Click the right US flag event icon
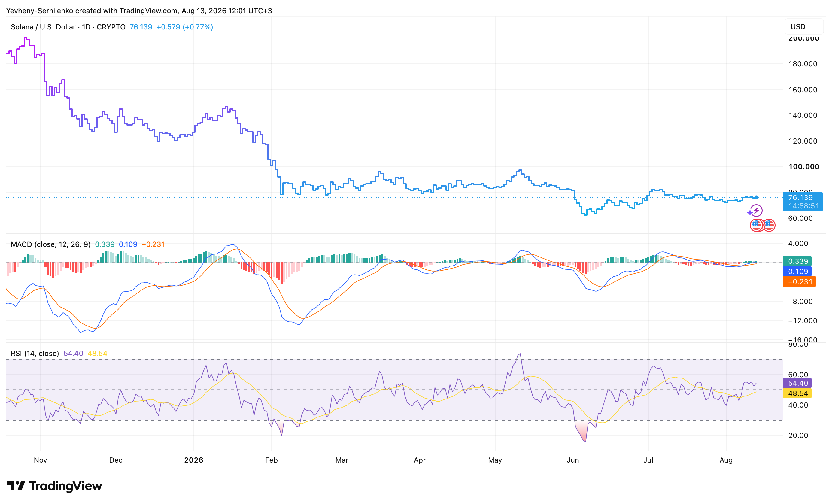 [x=769, y=225]
